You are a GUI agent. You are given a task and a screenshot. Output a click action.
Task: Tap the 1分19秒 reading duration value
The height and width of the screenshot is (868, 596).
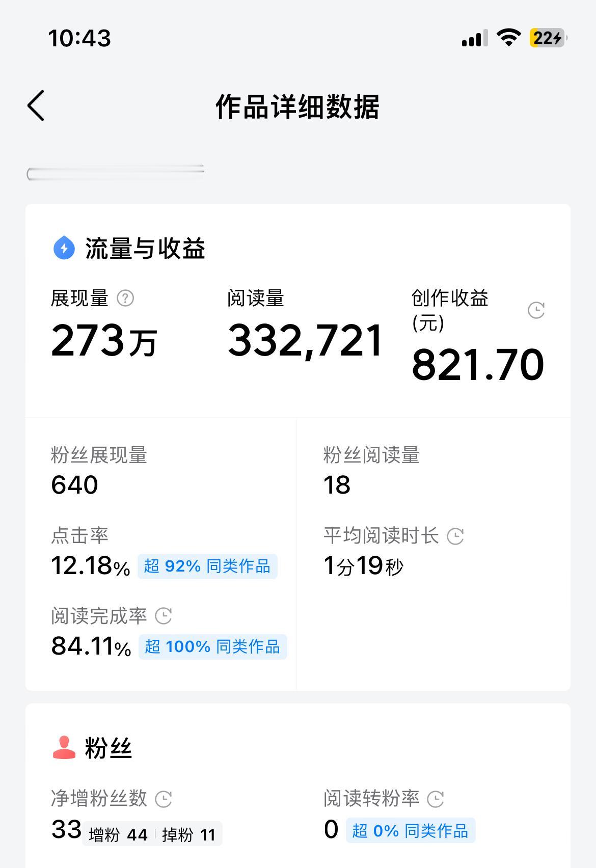[x=363, y=566]
